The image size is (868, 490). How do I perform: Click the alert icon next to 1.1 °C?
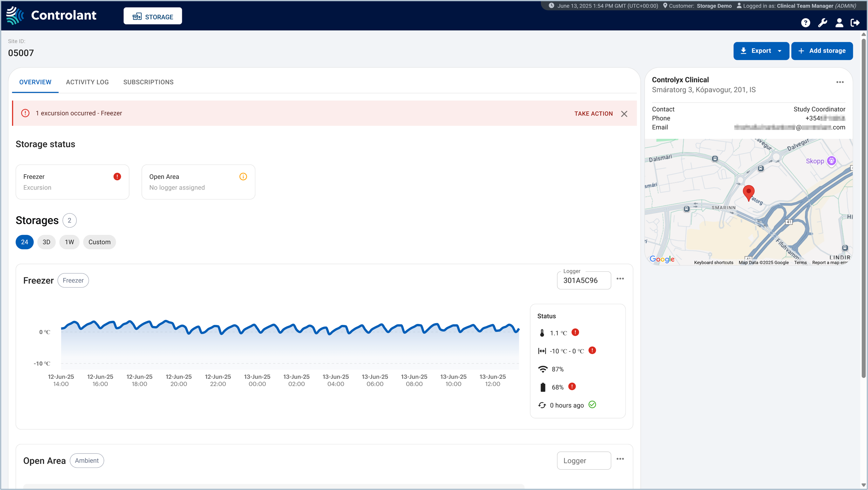tap(575, 332)
